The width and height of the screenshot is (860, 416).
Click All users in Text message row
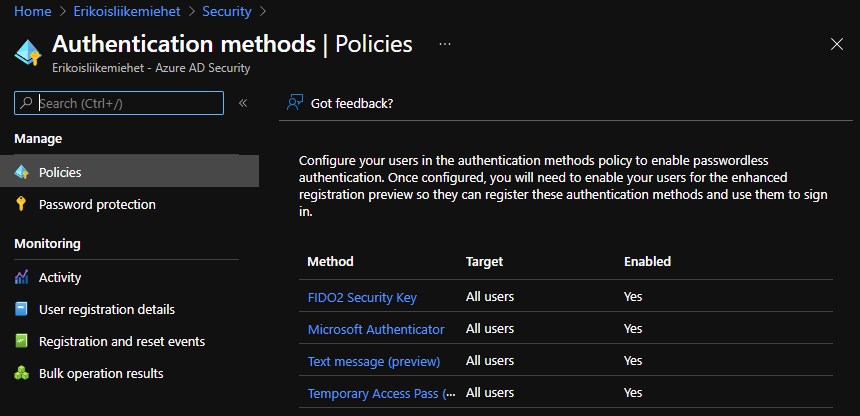pos(490,361)
